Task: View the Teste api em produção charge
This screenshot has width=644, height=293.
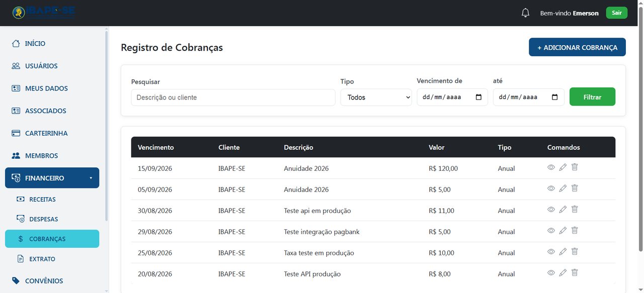Action: point(551,210)
